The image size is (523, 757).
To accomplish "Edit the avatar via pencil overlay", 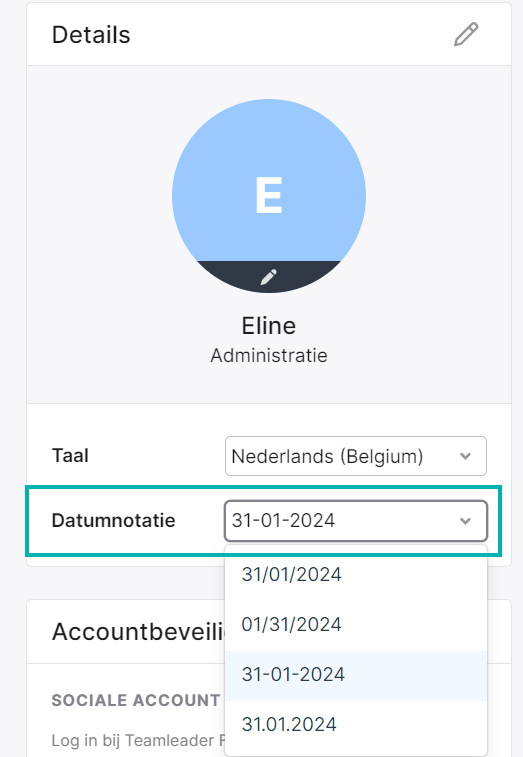I will (269, 277).
